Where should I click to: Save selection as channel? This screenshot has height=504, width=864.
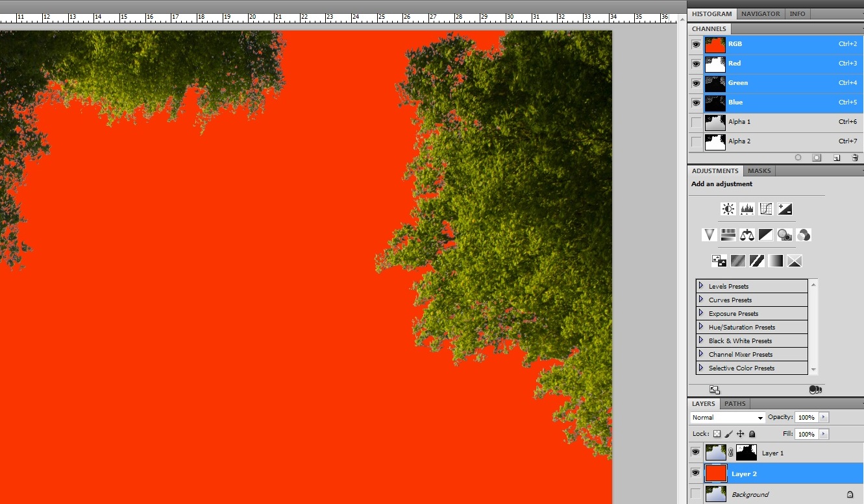pos(817,158)
